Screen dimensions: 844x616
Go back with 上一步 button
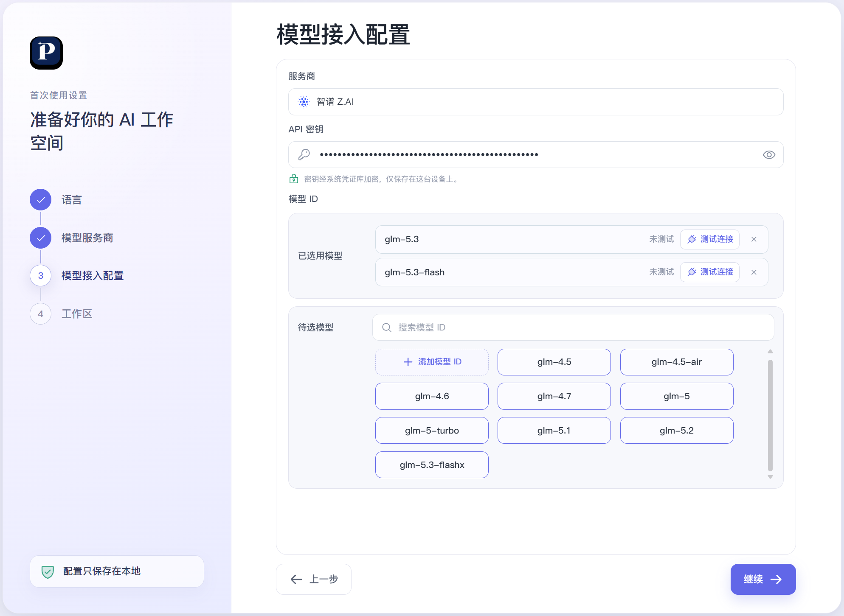[x=314, y=579]
